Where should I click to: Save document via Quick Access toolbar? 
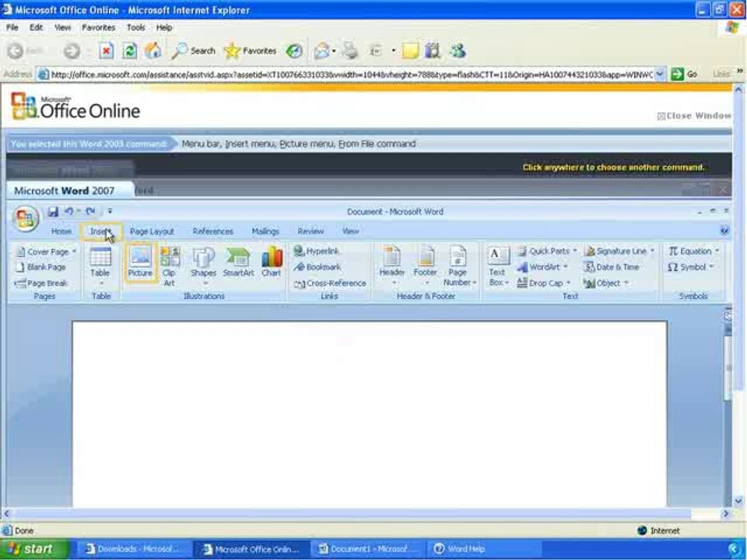pyautogui.click(x=53, y=212)
